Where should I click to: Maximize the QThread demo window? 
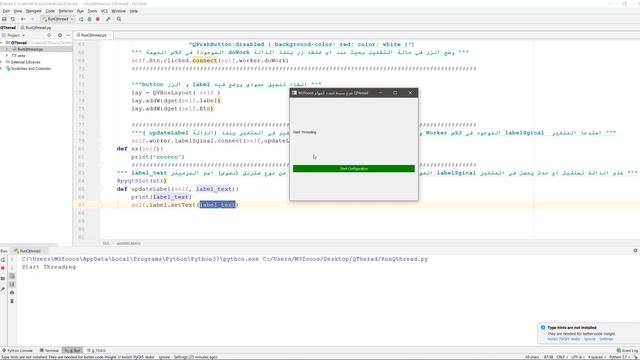[x=395, y=93]
